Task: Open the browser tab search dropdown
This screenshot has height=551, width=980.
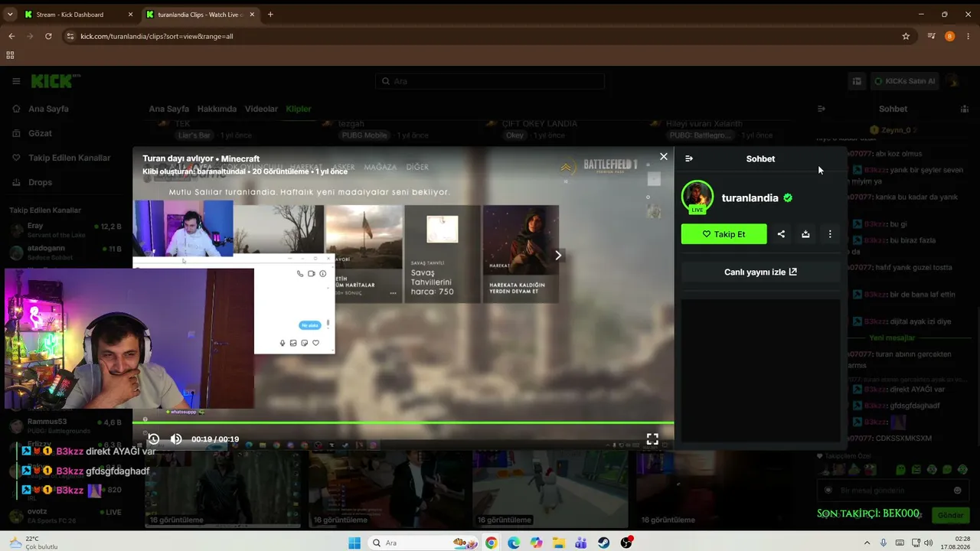Action: click(10, 15)
